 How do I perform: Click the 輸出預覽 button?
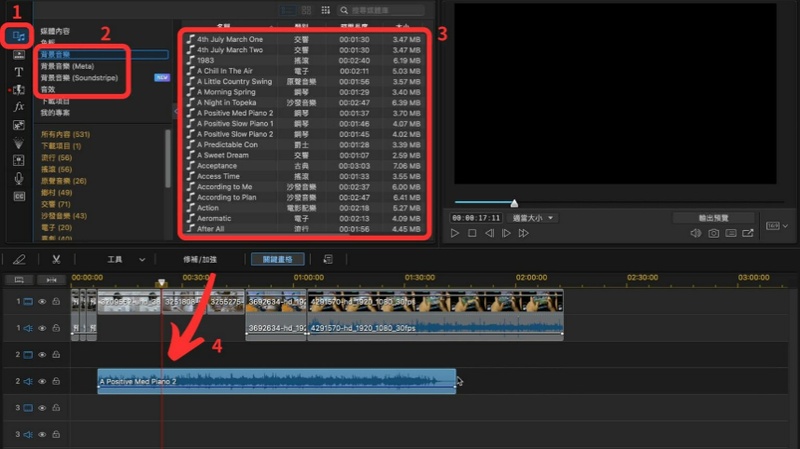point(713,217)
